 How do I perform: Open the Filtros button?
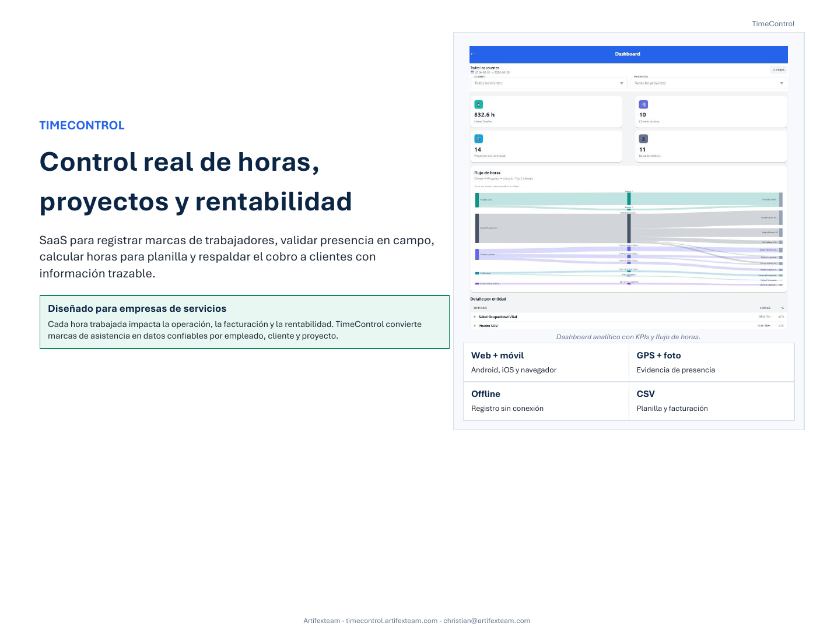[779, 70]
